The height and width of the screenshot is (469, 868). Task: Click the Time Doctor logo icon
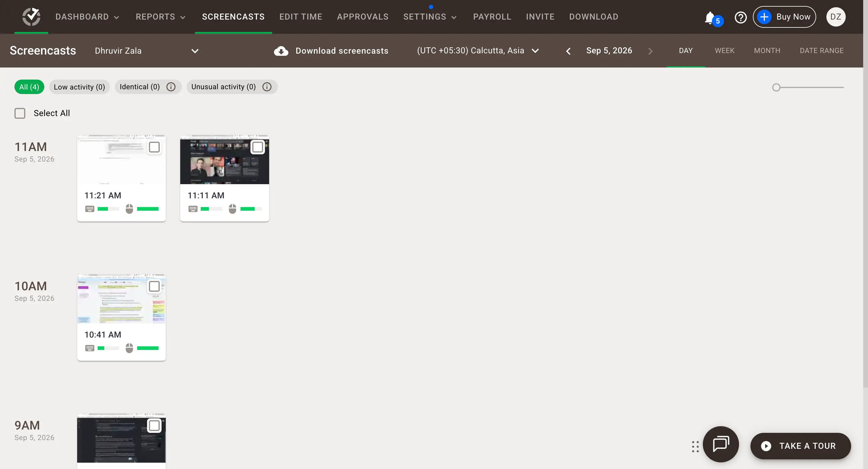(31, 17)
